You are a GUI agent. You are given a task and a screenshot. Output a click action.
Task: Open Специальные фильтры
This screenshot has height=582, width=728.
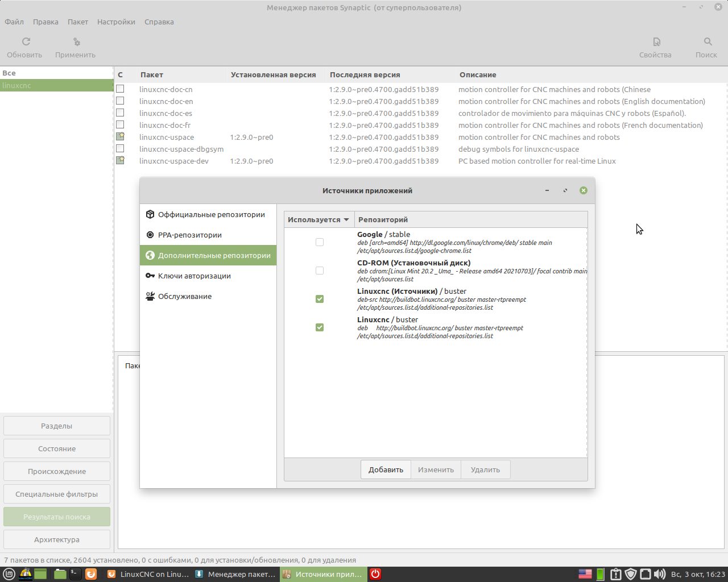click(57, 494)
